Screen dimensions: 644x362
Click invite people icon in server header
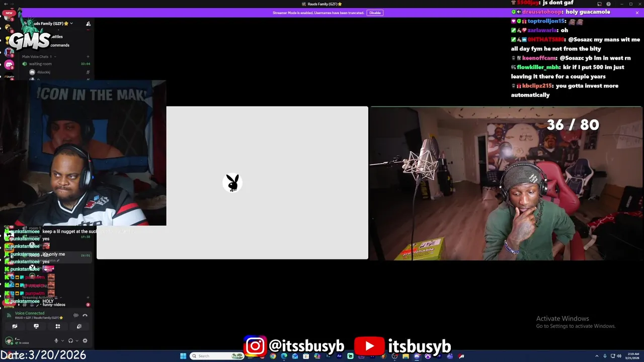click(x=88, y=24)
